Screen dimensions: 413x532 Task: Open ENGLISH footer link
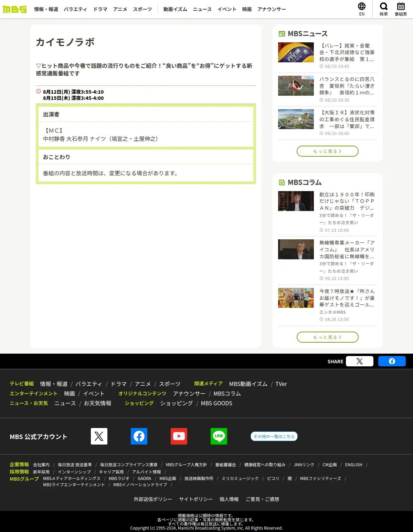point(354,465)
